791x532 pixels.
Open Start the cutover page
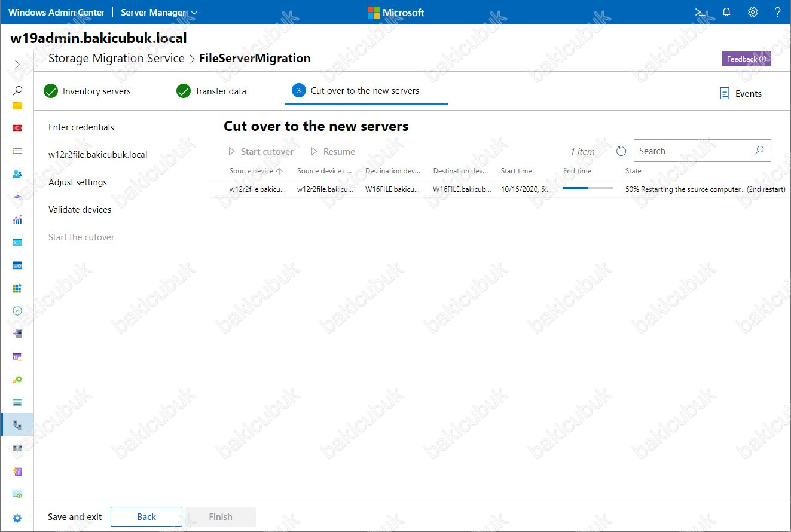[81, 237]
